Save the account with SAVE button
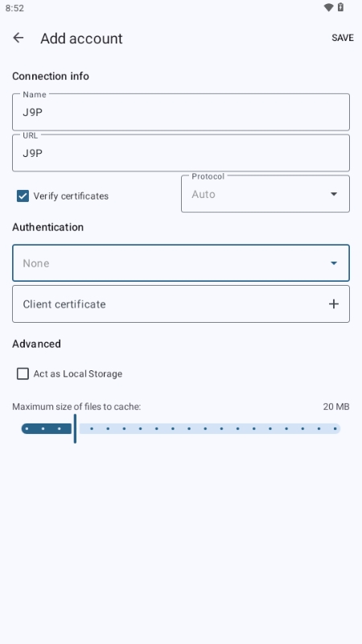 [343, 38]
